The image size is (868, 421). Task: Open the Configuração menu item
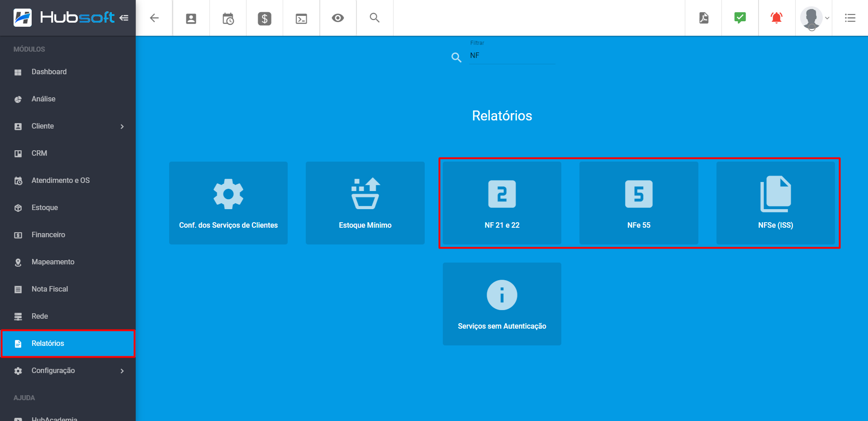click(x=68, y=371)
